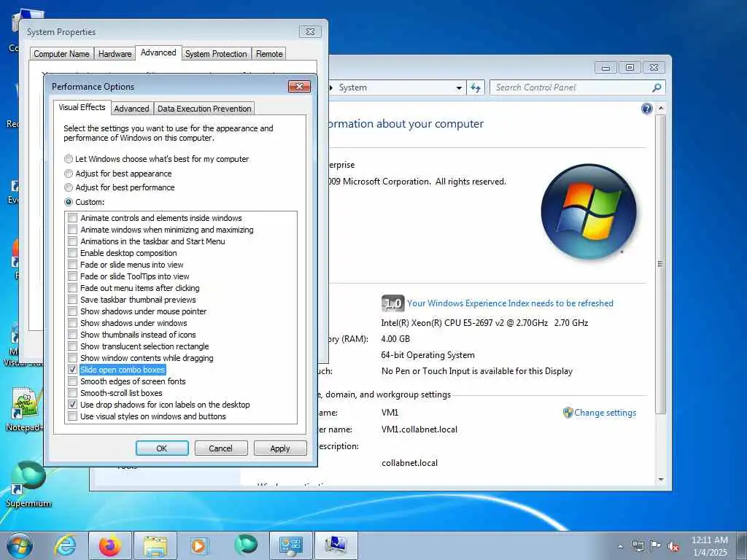This screenshot has height=560, width=747.
Task: Open the Notepad++ desktop shortcut
Action: [25, 410]
